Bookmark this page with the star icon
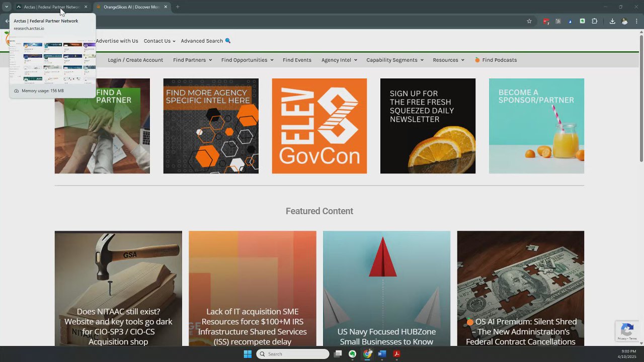Image resolution: width=644 pixels, height=362 pixels. click(x=529, y=21)
